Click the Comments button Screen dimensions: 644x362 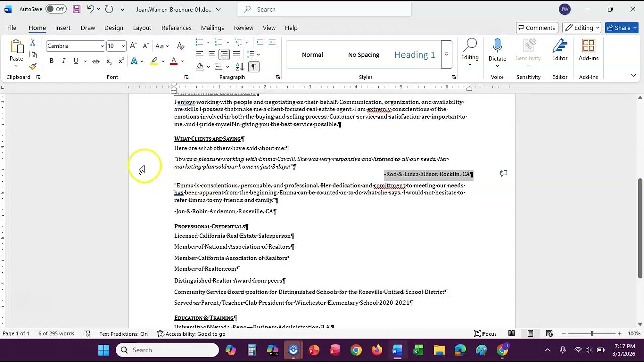(537, 28)
